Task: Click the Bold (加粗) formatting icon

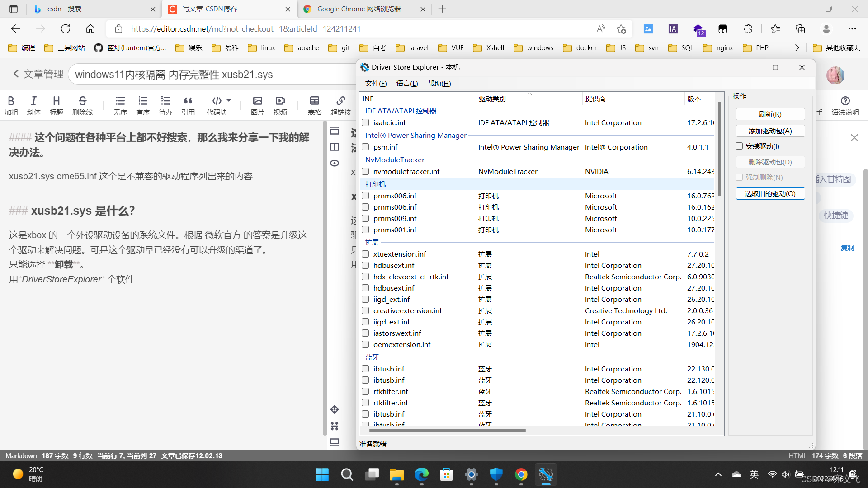Action: pos(11,101)
